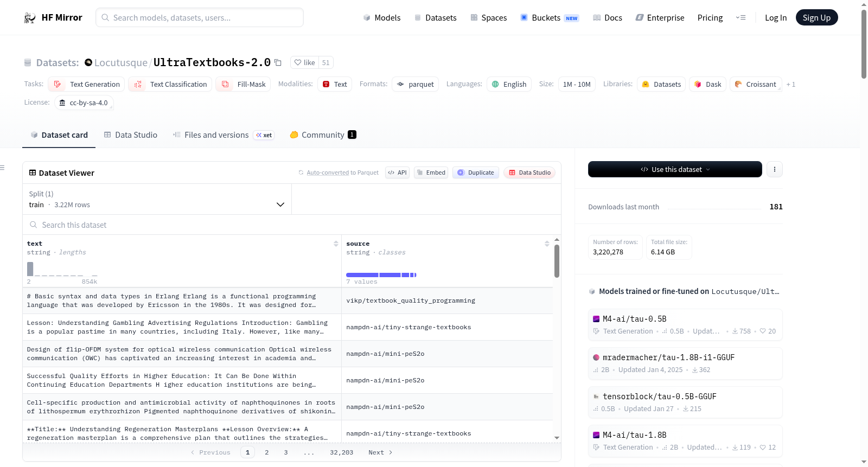
Task: Toggle the left sidebar menu icon
Action: [2, 168]
